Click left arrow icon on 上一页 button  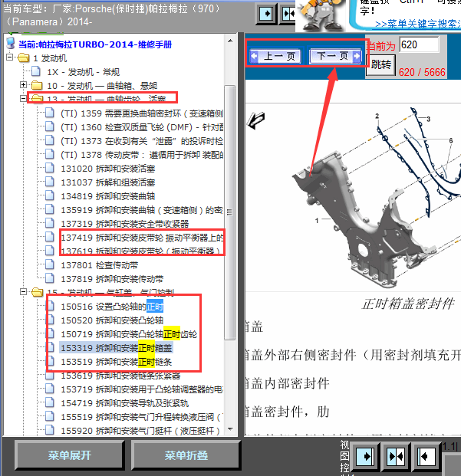click(x=254, y=56)
